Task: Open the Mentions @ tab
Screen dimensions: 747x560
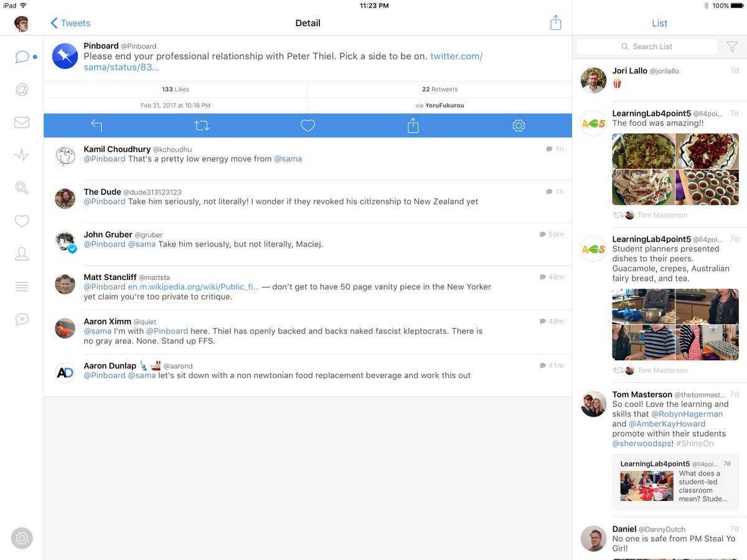Action: click(22, 90)
